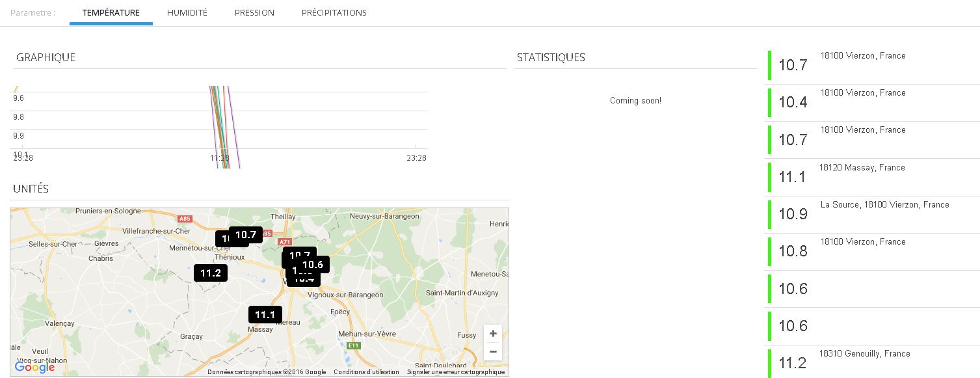The height and width of the screenshot is (378, 980).
Task: Click the Google logo on the map
Action: point(34,367)
